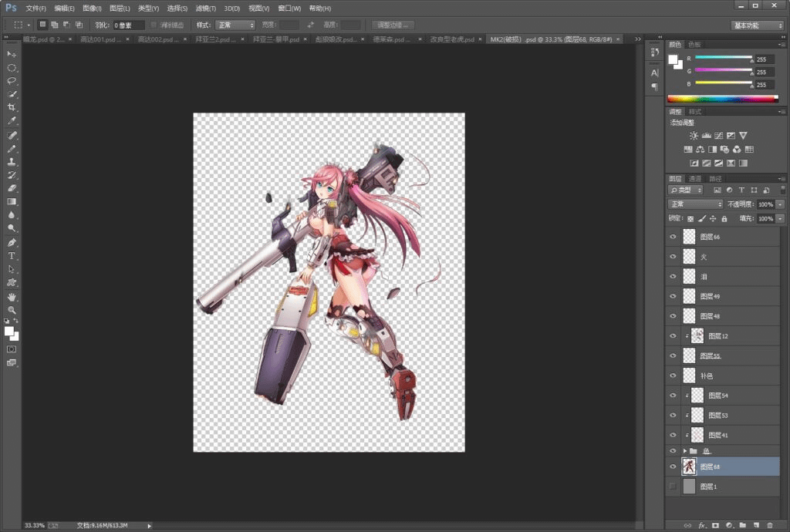This screenshot has width=790, height=532.
Task: Open the layer blend mode dropdown
Action: coord(695,204)
